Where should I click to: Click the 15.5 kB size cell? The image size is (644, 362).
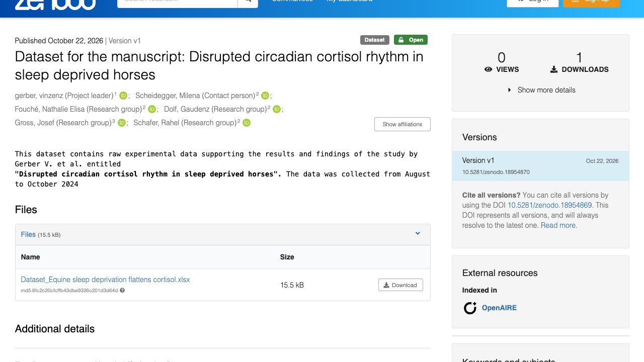(292, 285)
